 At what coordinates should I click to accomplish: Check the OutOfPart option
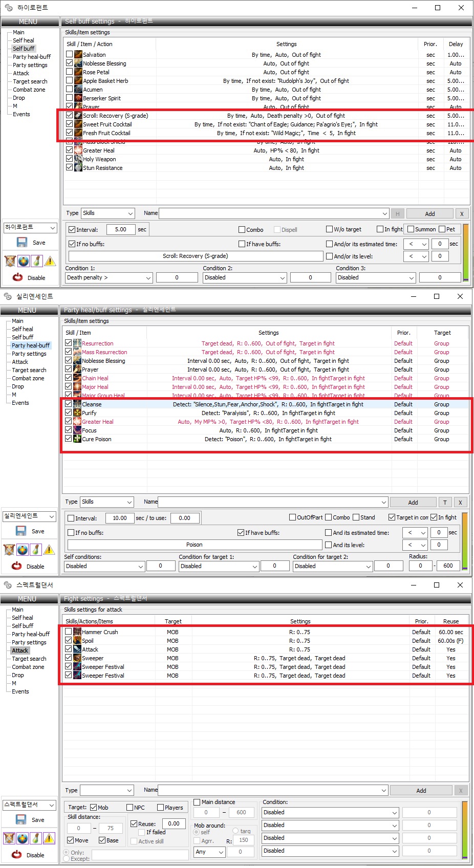(x=293, y=517)
